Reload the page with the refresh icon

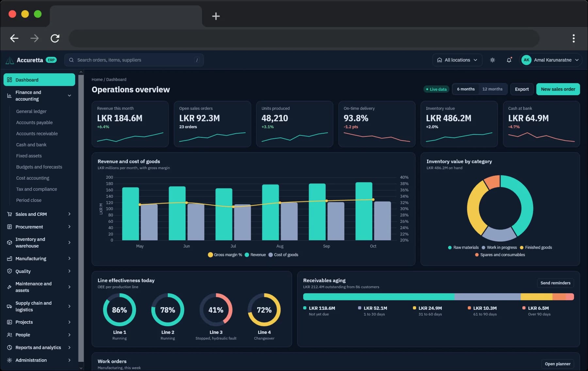pos(55,39)
